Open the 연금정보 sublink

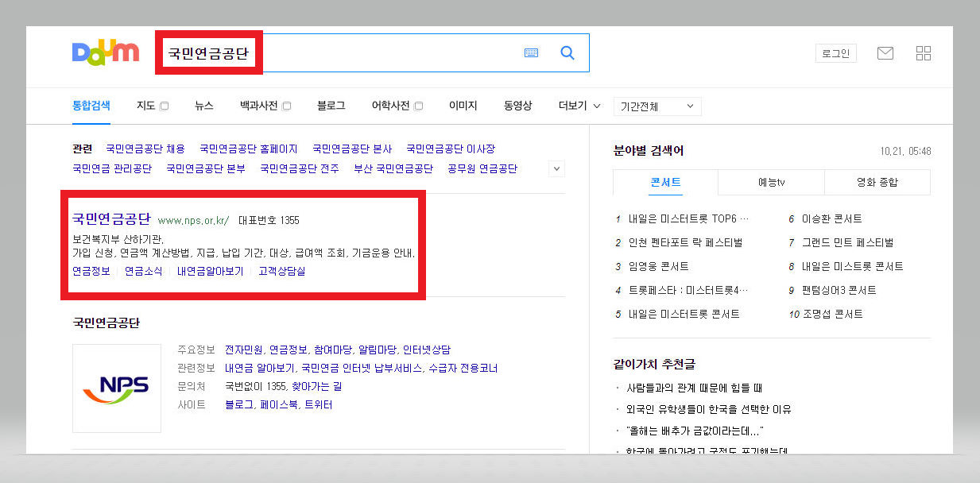[91, 271]
